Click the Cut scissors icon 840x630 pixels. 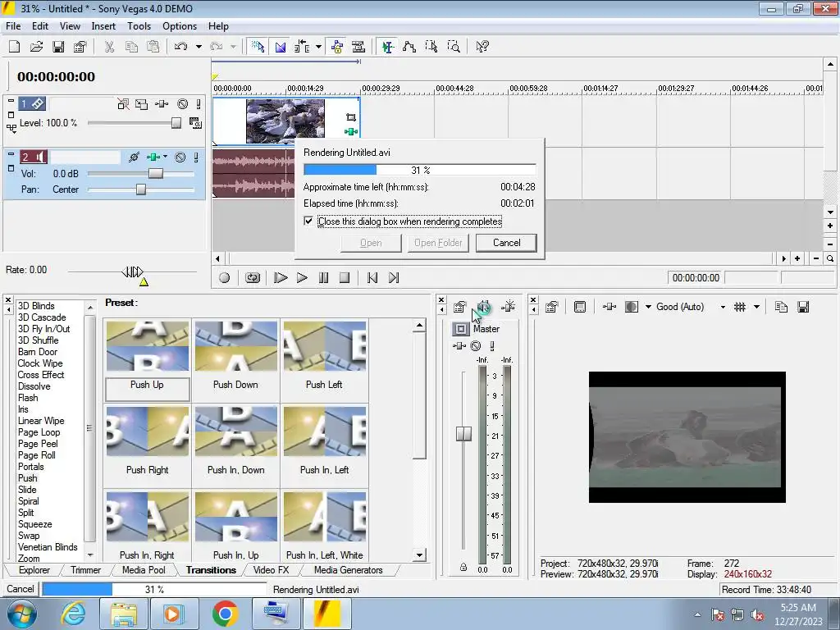(109, 47)
